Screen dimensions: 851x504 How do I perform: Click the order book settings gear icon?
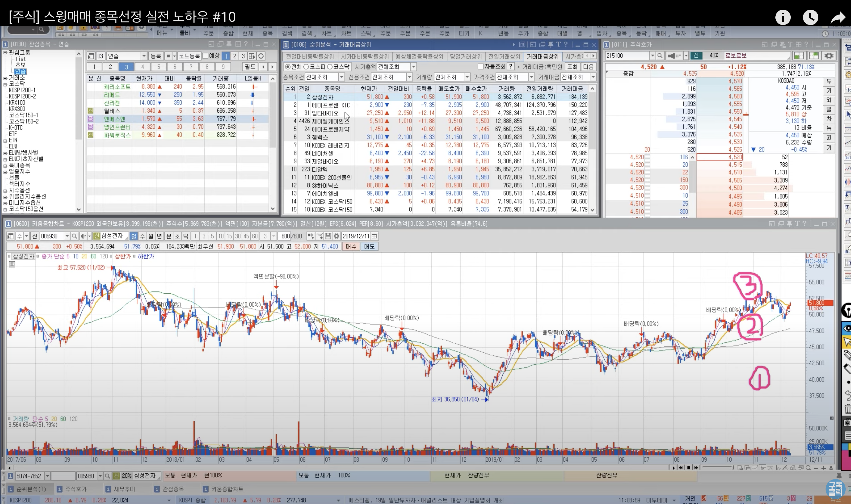pyautogui.click(x=829, y=56)
